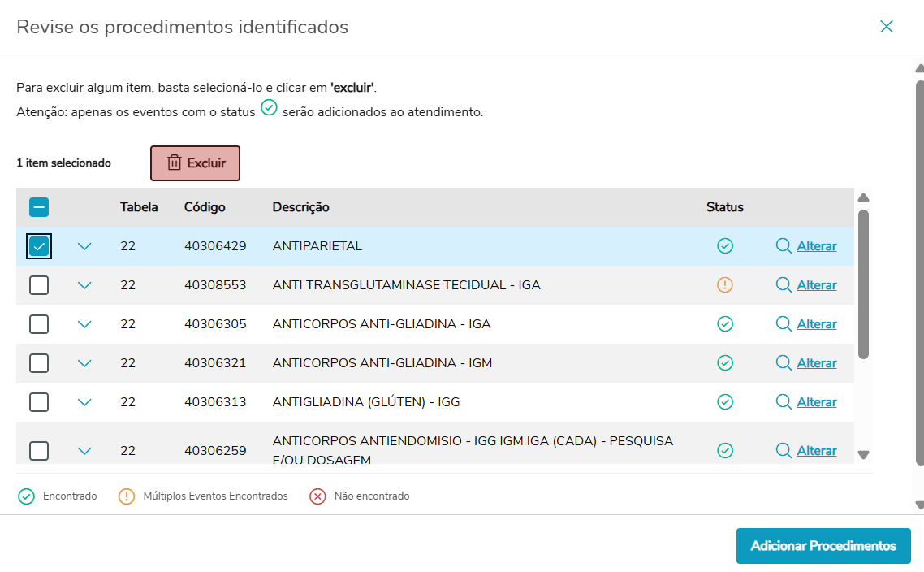Expand the ANTICORPOS ANTI-GLIADINA - IGA row
Viewport: 924px width, 572px height.
coord(84,324)
